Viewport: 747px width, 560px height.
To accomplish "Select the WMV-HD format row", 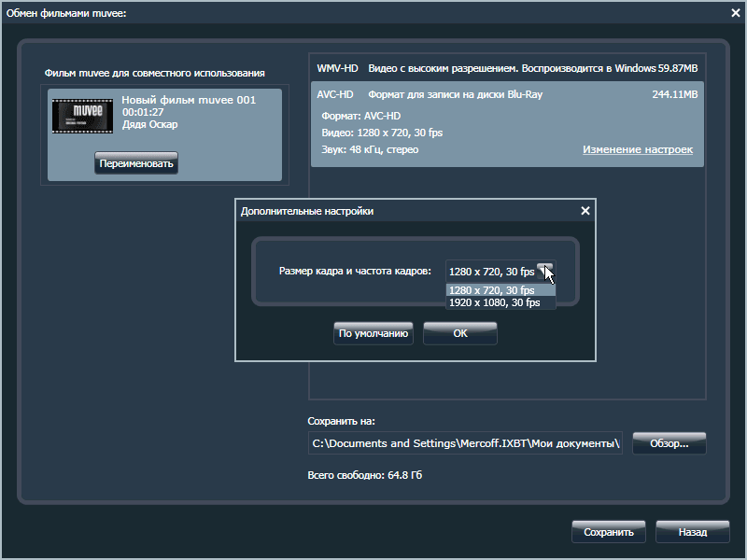I will click(x=507, y=68).
